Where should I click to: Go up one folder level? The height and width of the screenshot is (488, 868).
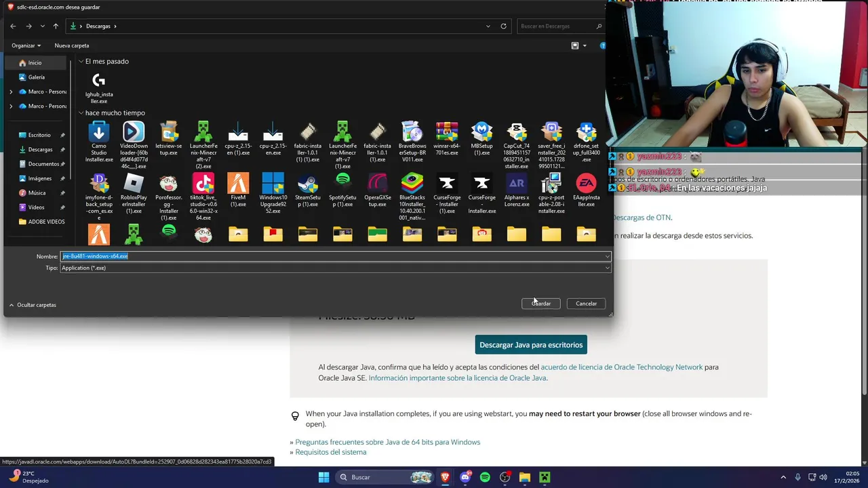56,26
